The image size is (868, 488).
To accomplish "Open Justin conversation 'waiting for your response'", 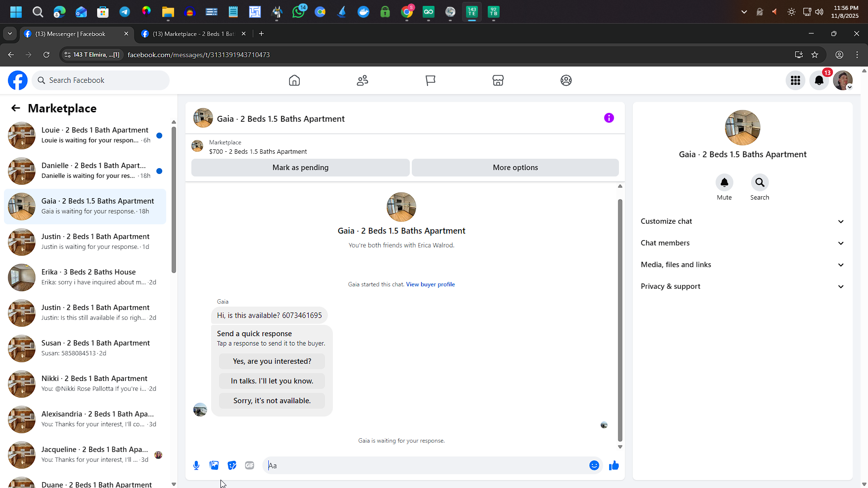I will tap(85, 242).
